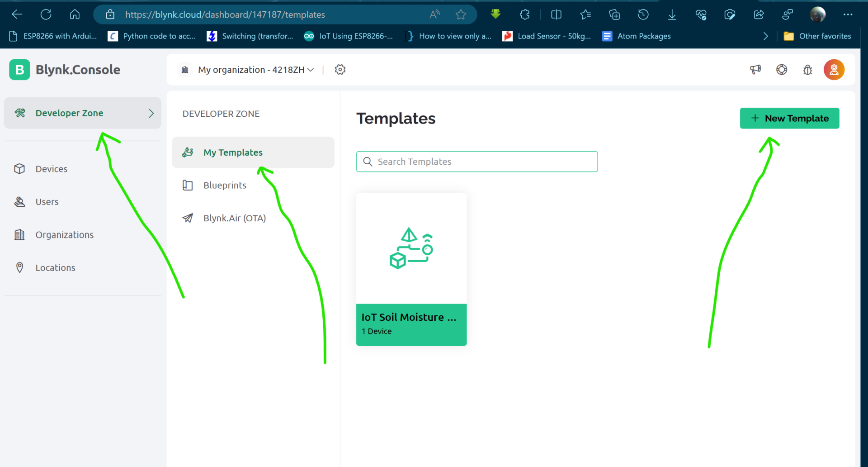Screen dimensions: 868x467
Task: Open Switching (transfor... bookmark
Action: point(250,36)
